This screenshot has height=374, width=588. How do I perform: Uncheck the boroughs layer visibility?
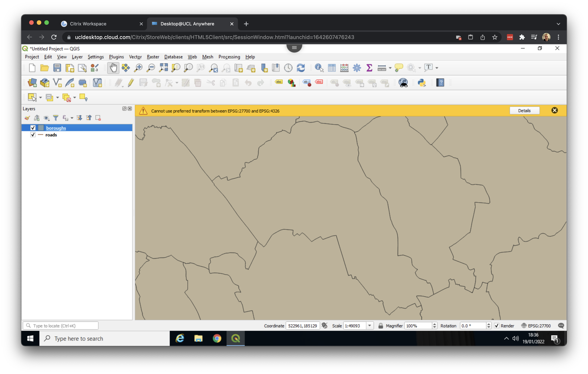coord(33,128)
